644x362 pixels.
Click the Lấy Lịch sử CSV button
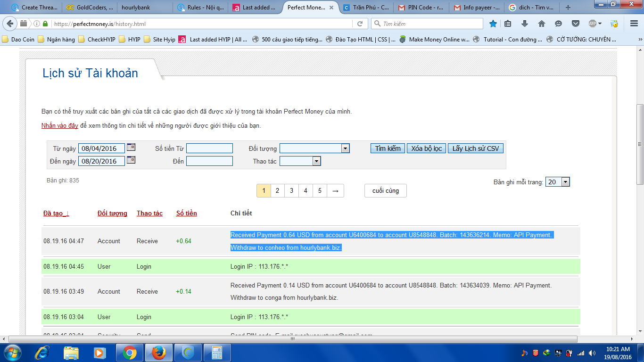pyautogui.click(x=475, y=148)
